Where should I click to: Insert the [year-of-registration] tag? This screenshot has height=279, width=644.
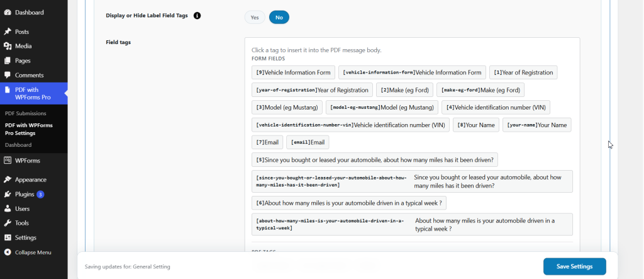[312, 89]
